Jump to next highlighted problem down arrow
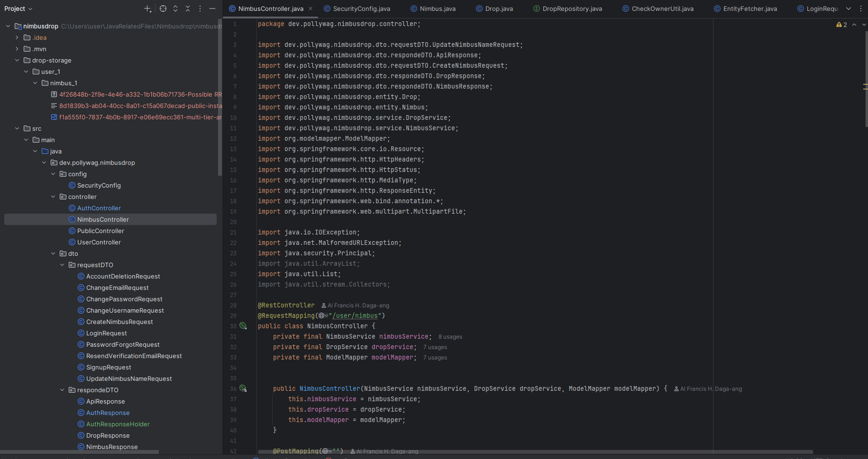 [864, 25]
